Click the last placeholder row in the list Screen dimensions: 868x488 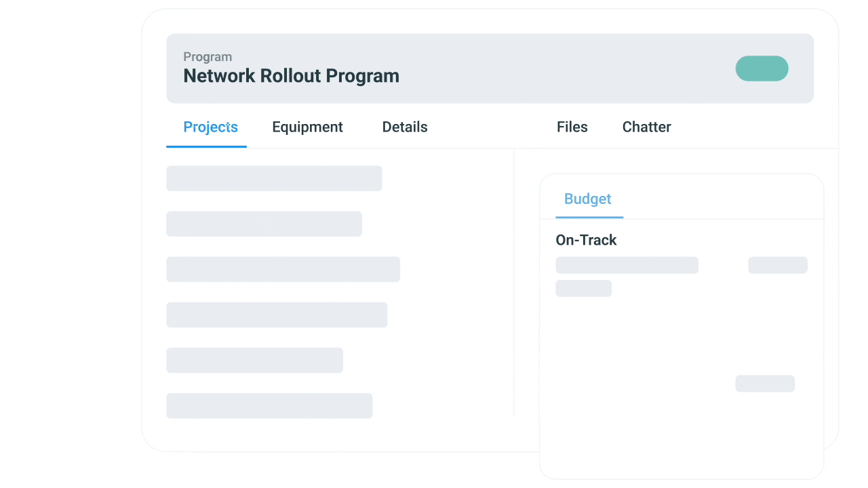pyautogui.click(x=269, y=405)
